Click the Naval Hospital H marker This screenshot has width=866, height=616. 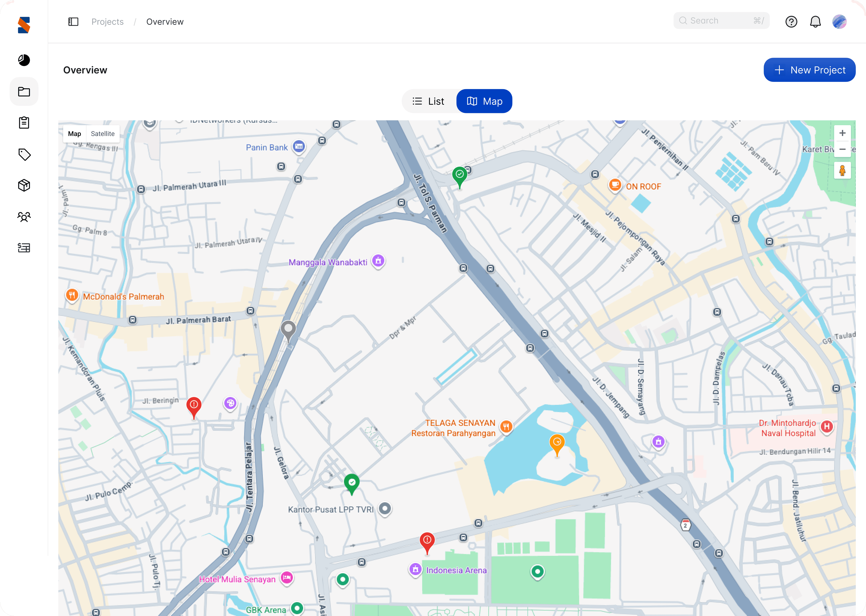[x=827, y=427]
